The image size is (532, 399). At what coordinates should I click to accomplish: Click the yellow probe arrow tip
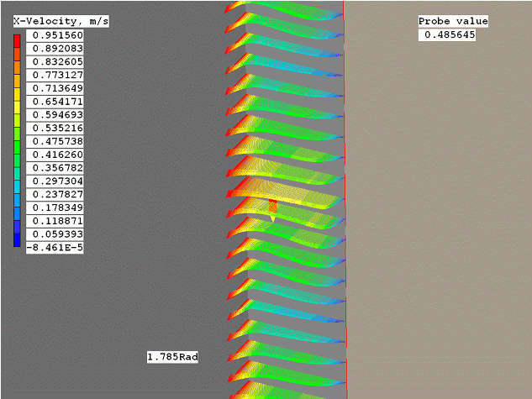(272, 220)
